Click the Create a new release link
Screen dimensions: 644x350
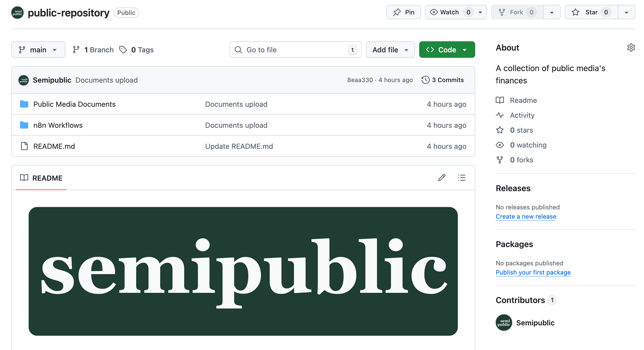[526, 216]
